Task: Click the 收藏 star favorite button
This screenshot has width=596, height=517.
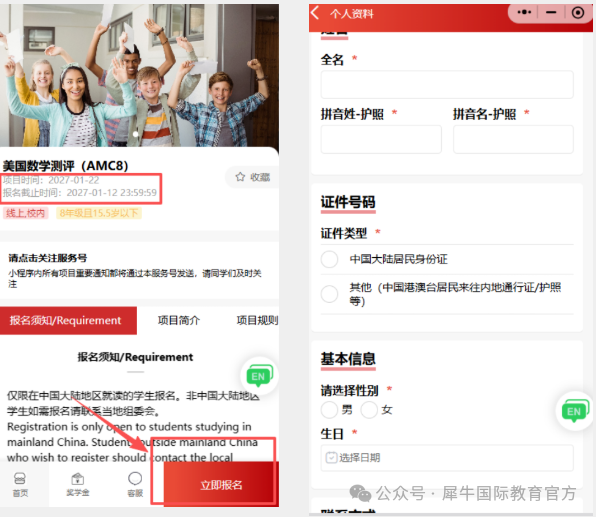Action: coord(252,177)
